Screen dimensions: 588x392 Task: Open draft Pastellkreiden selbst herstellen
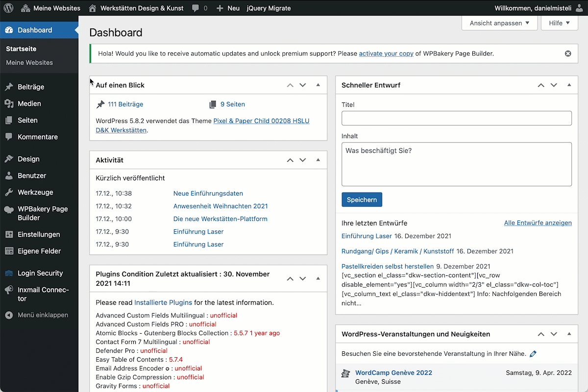(388, 267)
